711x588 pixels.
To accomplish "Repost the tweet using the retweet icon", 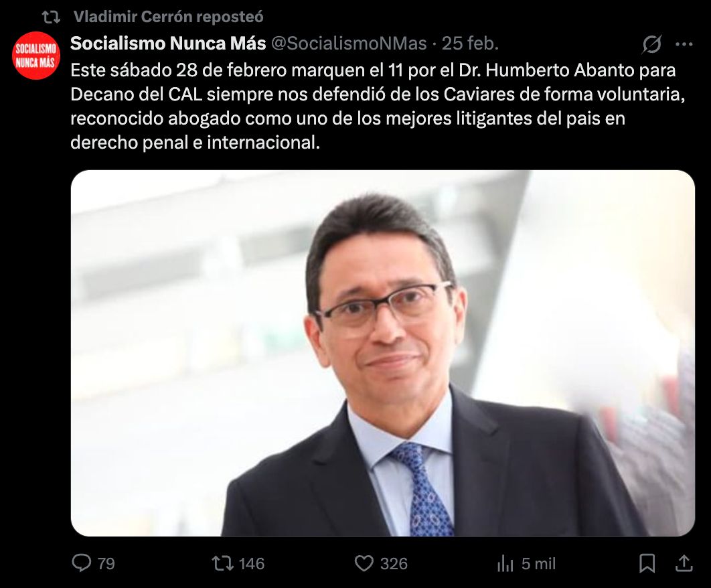I will click(223, 563).
